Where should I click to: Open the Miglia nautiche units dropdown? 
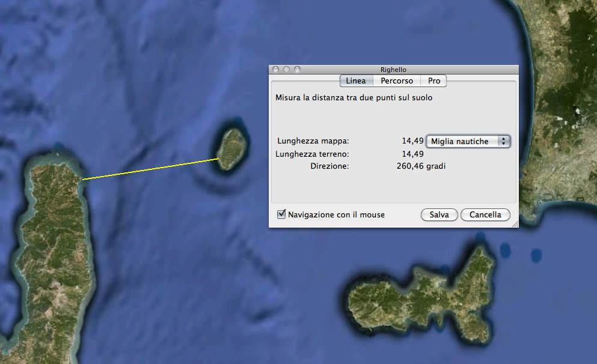pyautogui.click(x=468, y=141)
